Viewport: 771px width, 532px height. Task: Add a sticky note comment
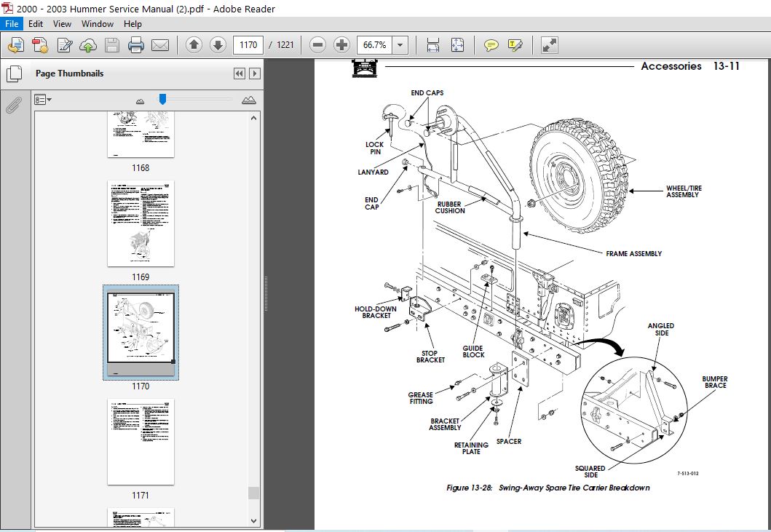click(x=491, y=45)
